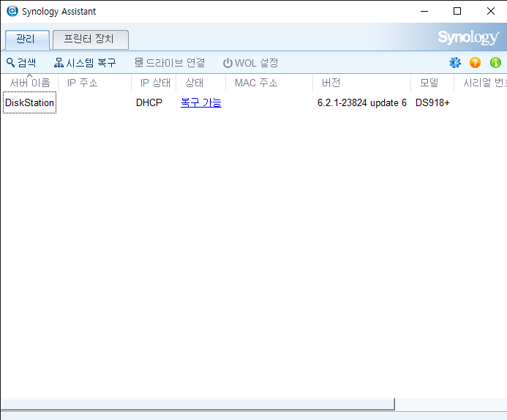Close the Synology Assistant window
Image resolution: width=507 pixels, height=420 pixels.
coord(490,11)
